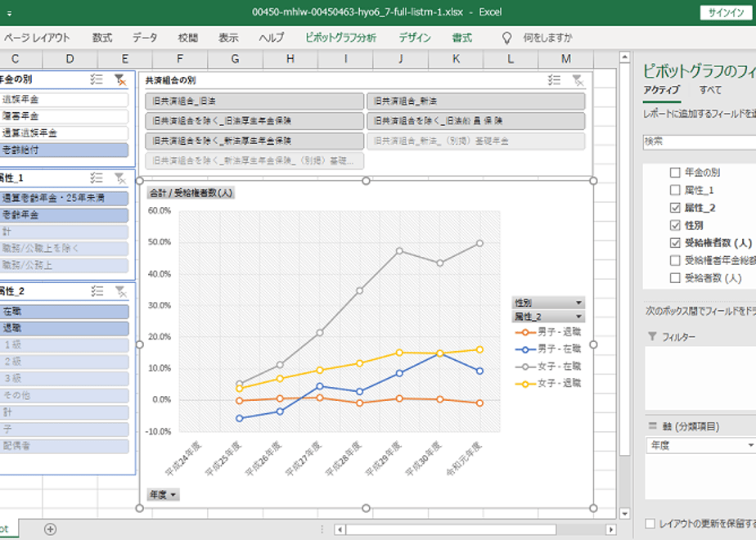756x540 pixels.
Task: Toggle multi-select on 年金の別 slicer
Action: coord(97,79)
